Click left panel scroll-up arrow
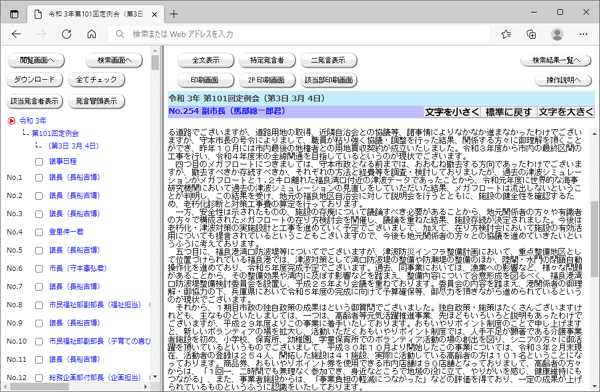Screen dimensions: 600x392 [x=155, y=51]
